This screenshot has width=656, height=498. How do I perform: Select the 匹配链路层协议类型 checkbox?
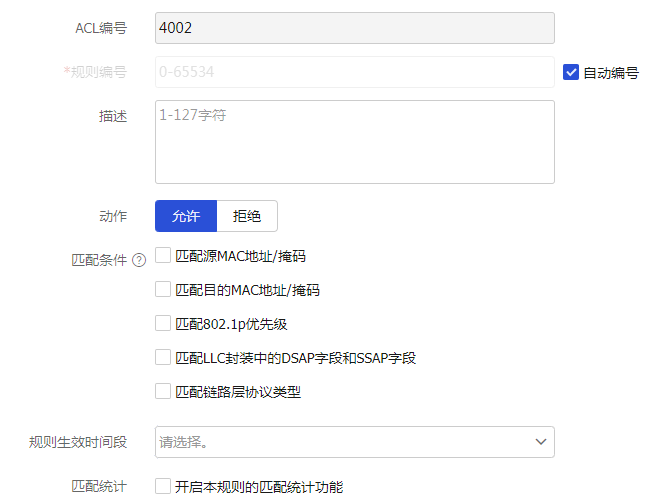point(163,391)
